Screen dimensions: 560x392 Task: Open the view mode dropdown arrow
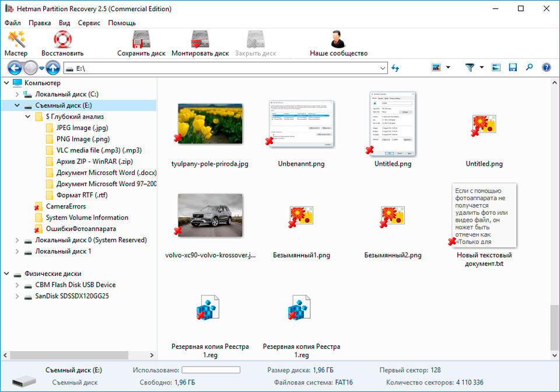click(448, 68)
